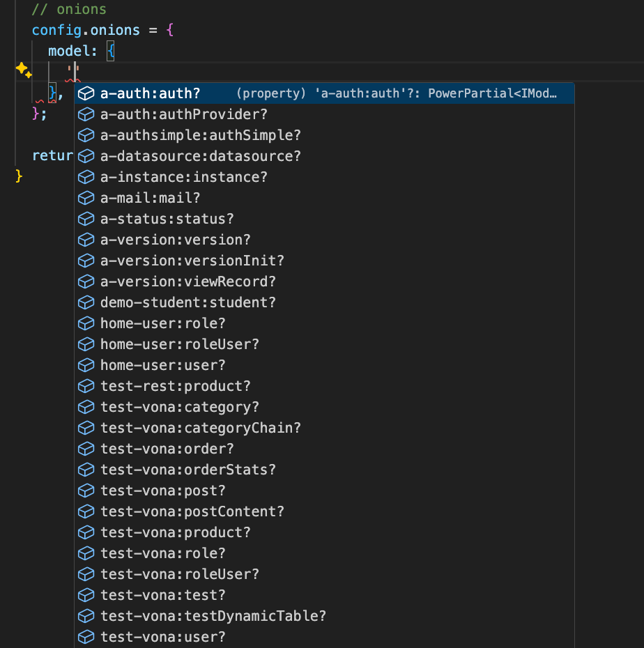644x648 pixels.
Task: Select a-auth:authProvider suggestion
Action: click(184, 114)
